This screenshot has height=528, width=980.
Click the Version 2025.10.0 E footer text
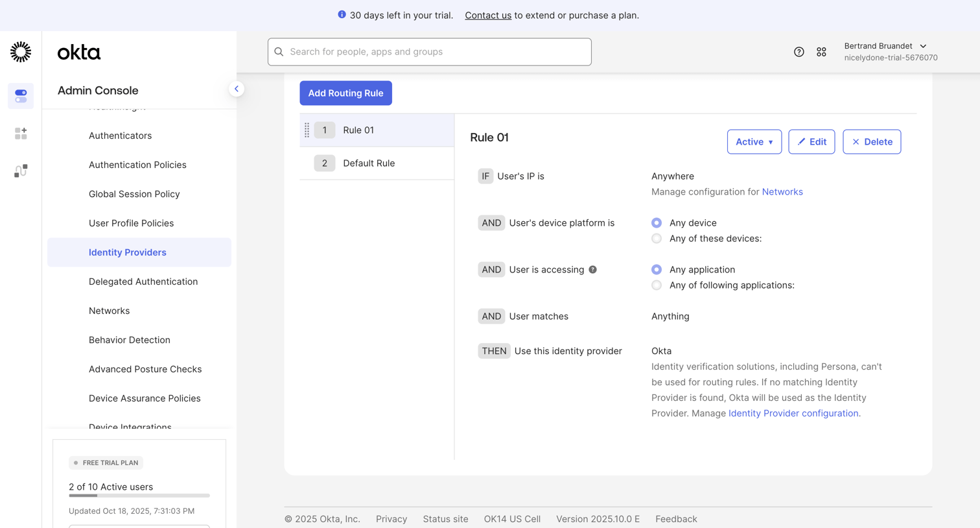(x=598, y=519)
